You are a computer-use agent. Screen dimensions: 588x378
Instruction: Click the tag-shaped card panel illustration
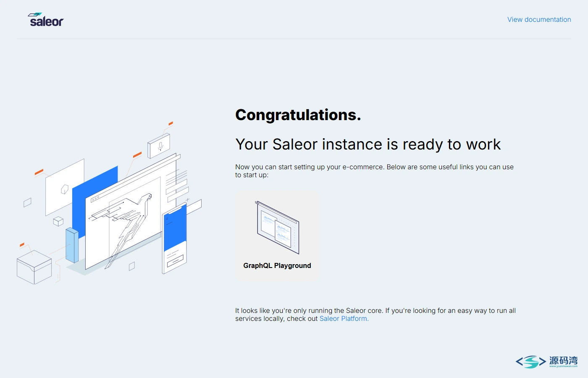point(65,187)
